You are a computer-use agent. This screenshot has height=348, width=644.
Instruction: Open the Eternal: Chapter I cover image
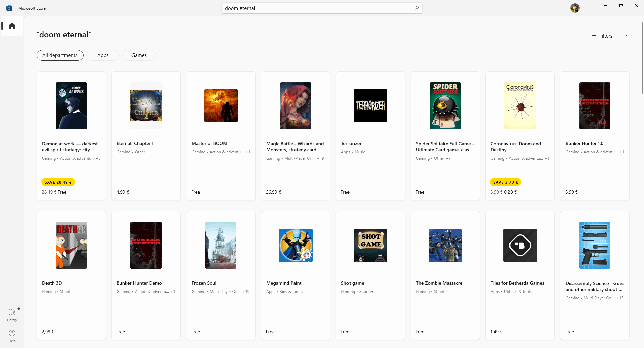(x=146, y=106)
